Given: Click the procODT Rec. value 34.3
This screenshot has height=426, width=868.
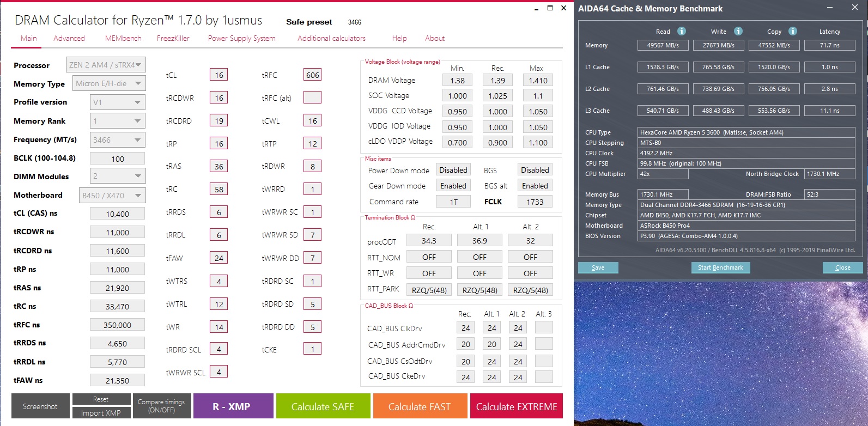Looking at the screenshot, I should 429,240.
